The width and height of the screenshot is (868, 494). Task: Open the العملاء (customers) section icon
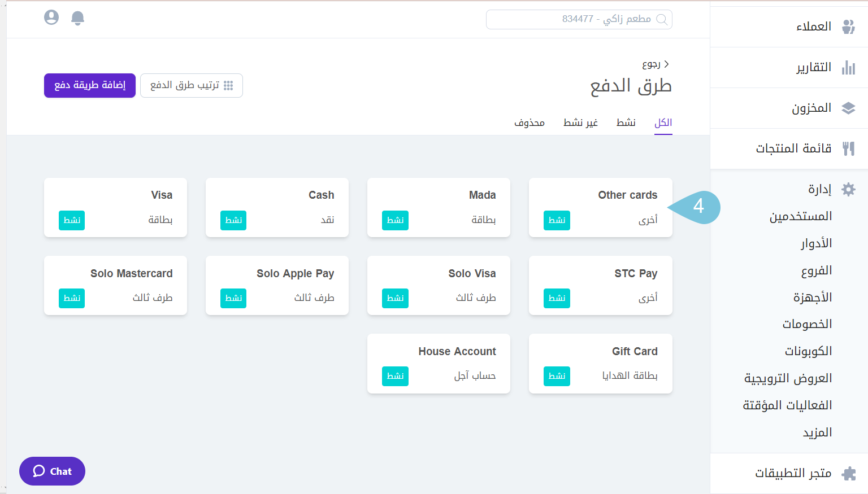click(x=848, y=26)
